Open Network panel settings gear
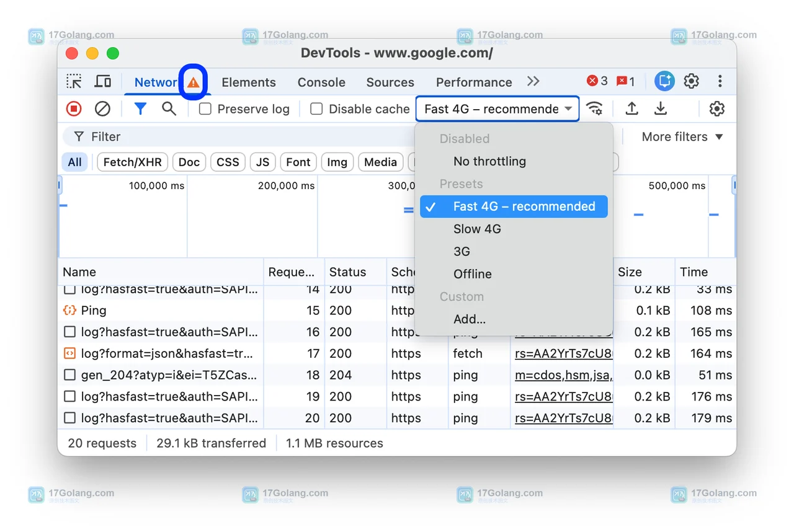The width and height of the screenshot is (794, 532). (x=716, y=109)
